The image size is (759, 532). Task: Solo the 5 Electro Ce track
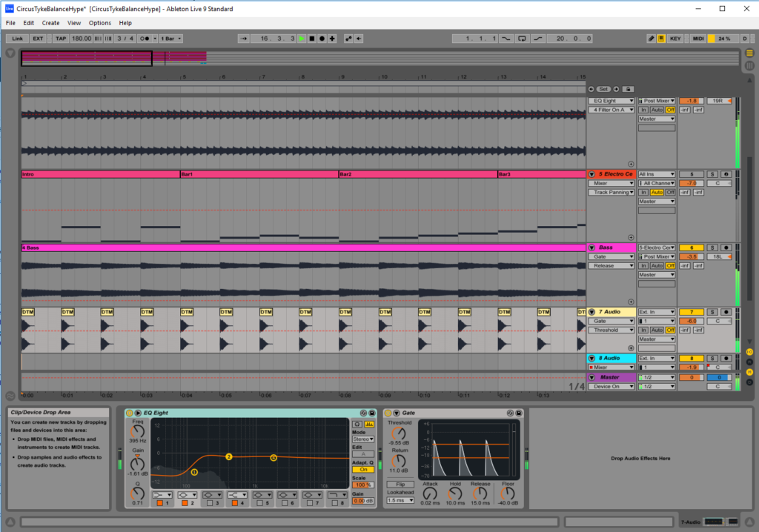click(712, 174)
